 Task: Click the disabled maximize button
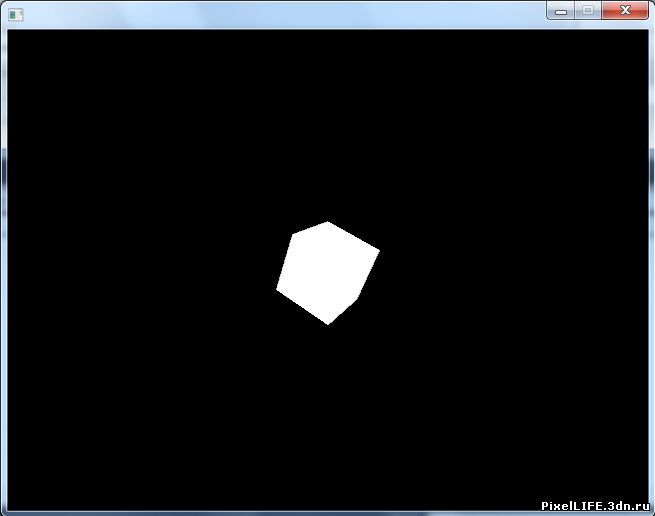coord(588,10)
